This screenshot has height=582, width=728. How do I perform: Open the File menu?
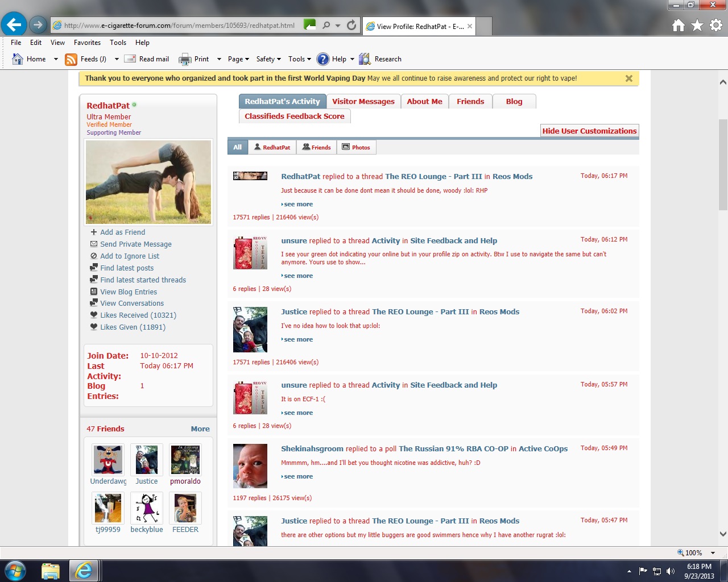click(16, 43)
